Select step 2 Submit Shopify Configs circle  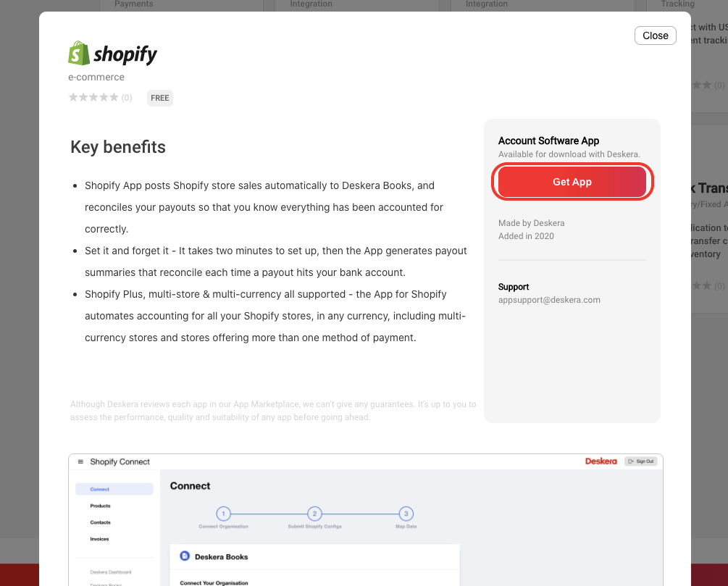click(315, 514)
